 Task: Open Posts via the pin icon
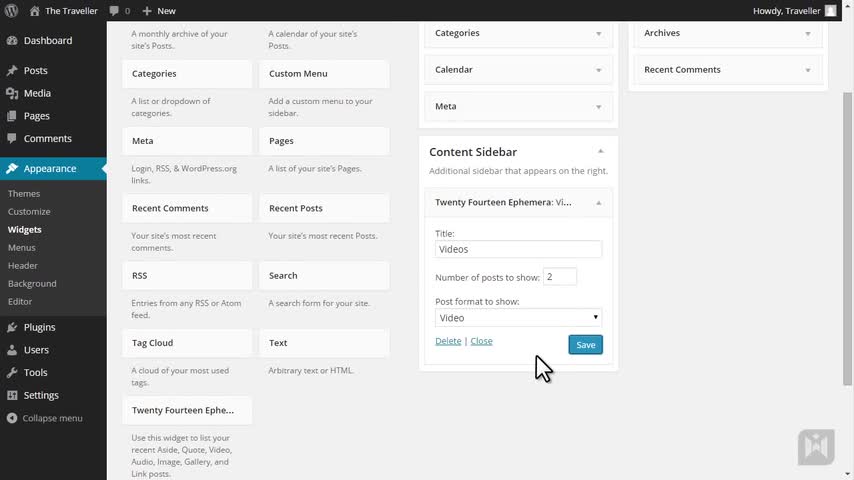tap(12, 71)
